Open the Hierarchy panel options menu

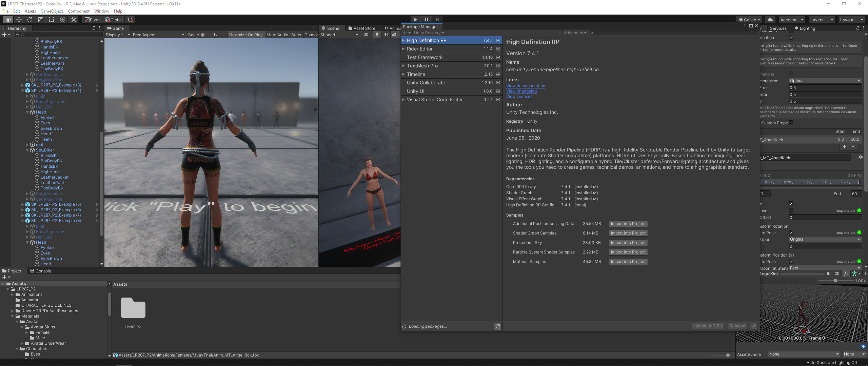coord(99,28)
